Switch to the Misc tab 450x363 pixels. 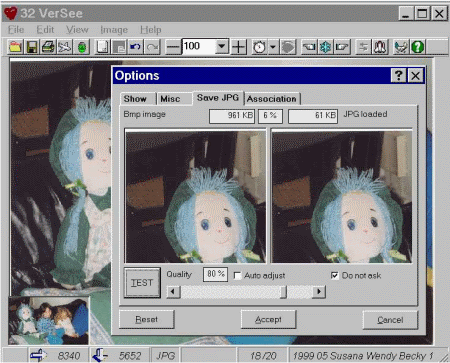tap(174, 99)
